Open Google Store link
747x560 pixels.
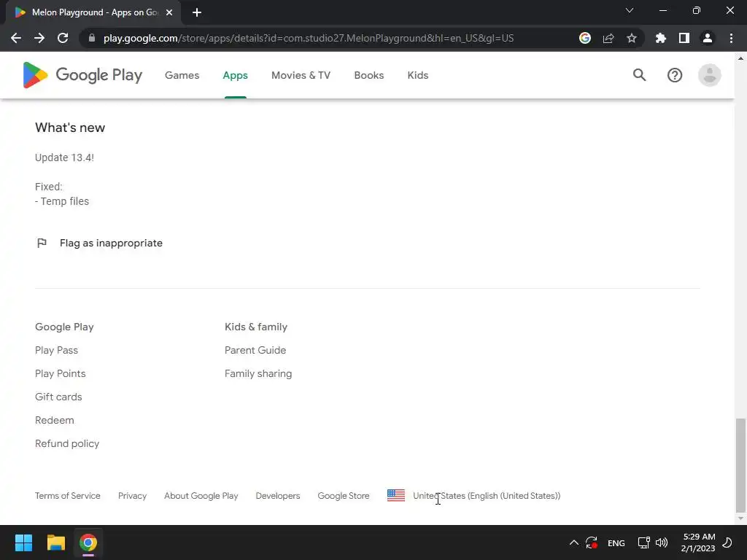coord(344,496)
